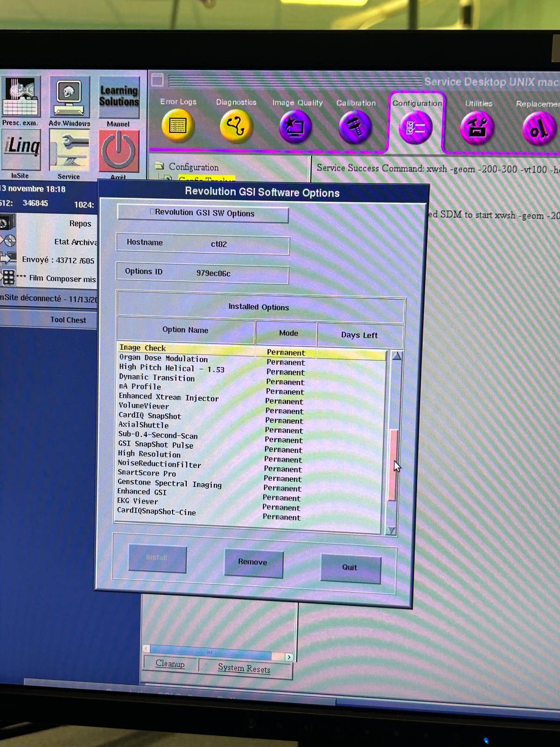The width and height of the screenshot is (560, 747).
Task: Expand the Configuration folder tree item
Action: click(x=160, y=166)
